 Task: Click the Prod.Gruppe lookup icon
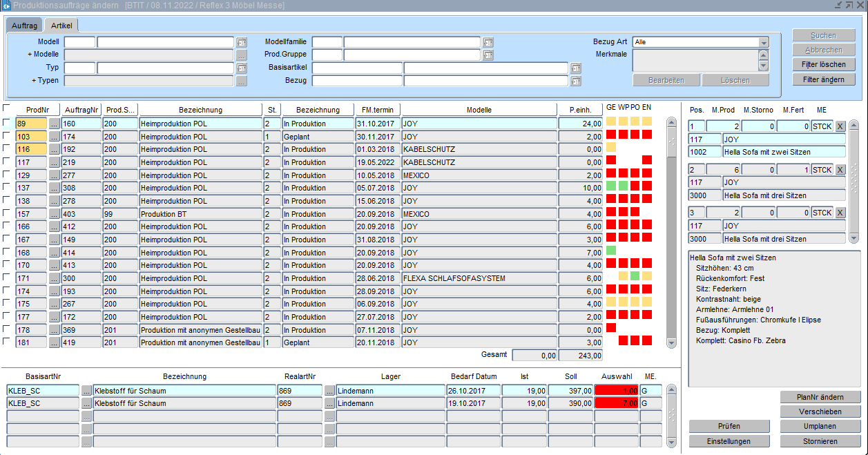[x=488, y=55]
